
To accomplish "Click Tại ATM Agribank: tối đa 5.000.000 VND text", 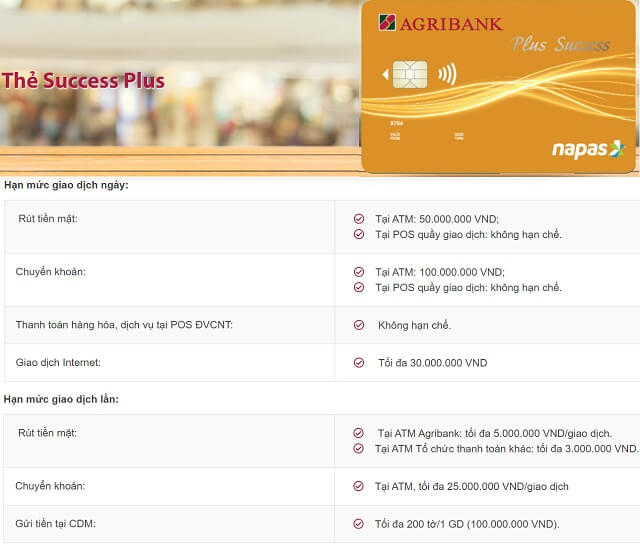I will coord(495,433).
